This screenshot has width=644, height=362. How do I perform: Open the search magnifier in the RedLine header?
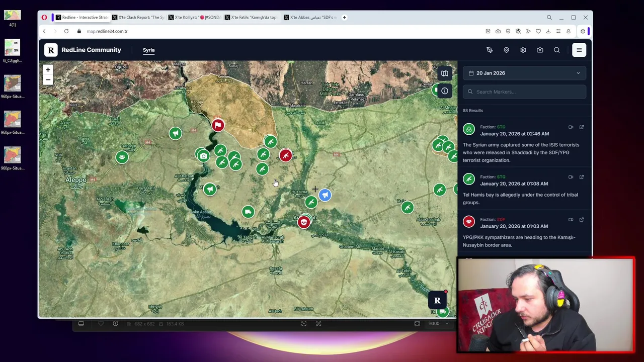click(556, 50)
